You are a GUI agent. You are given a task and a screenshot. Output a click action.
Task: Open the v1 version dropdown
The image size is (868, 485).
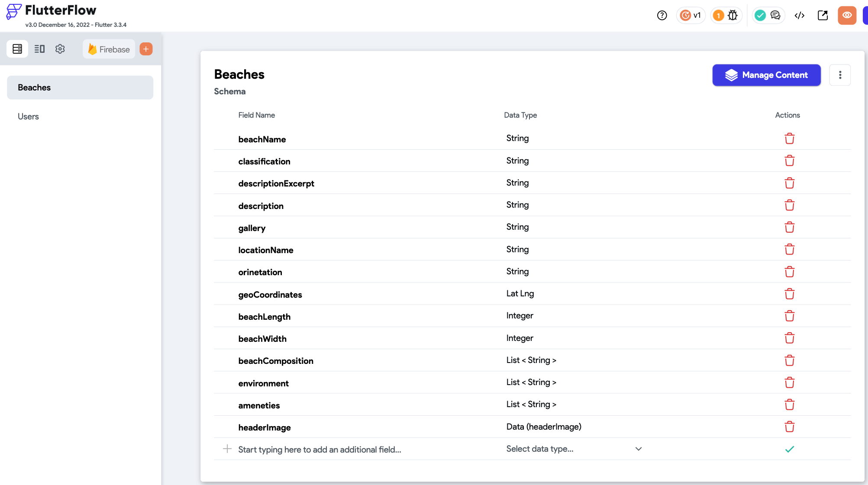click(x=691, y=16)
